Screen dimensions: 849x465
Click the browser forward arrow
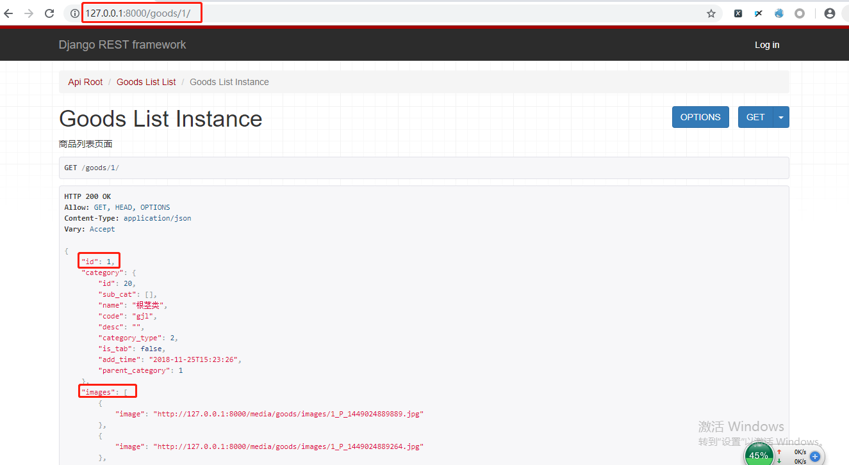[x=28, y=14]
